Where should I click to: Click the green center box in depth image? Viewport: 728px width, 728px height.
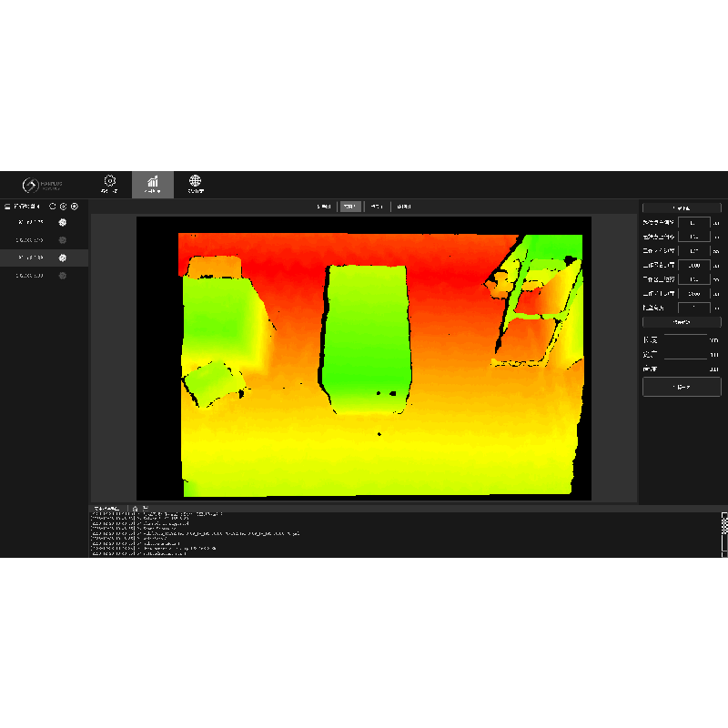[x=367, y=339]
